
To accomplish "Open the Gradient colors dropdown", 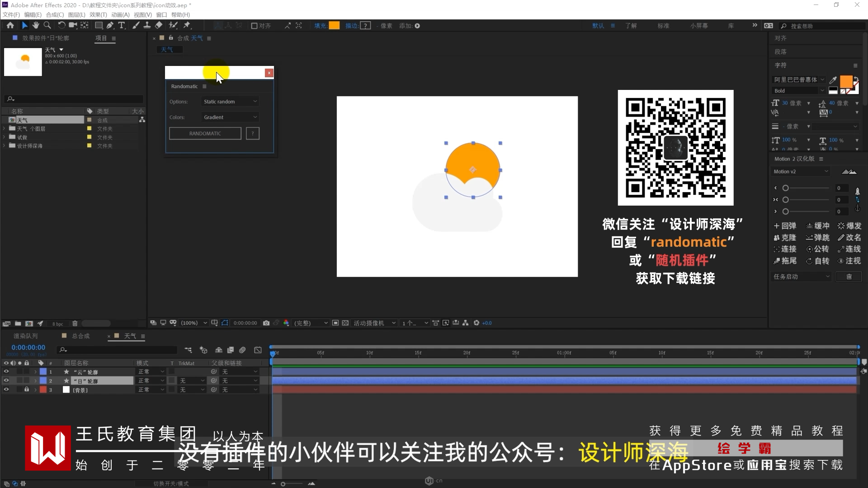I will pyautogui.click(x=230, y=117).
